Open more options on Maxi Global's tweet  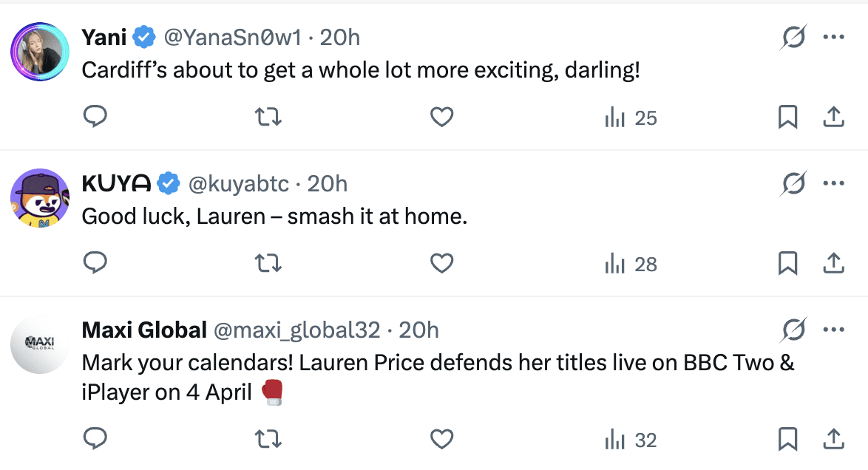[x=834, y=329]
